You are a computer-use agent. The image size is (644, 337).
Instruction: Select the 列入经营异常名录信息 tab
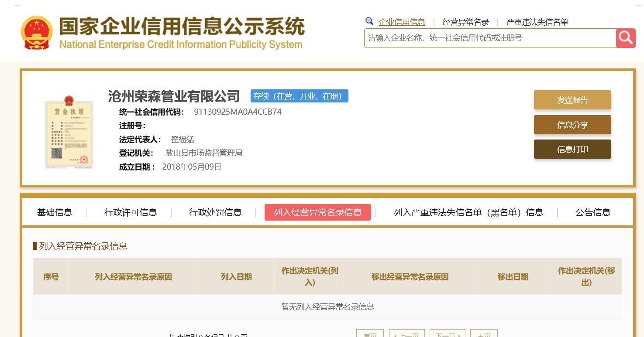(x=318, y=212)
